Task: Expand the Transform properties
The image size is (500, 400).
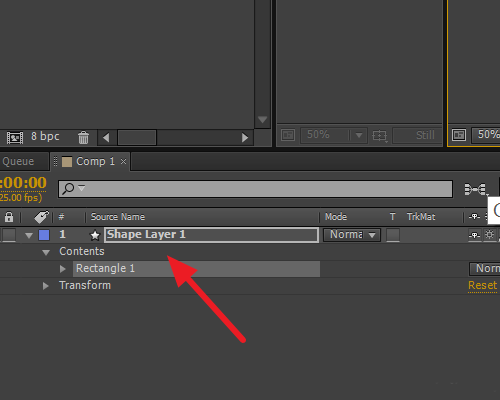Action: (x=46, y=286)
